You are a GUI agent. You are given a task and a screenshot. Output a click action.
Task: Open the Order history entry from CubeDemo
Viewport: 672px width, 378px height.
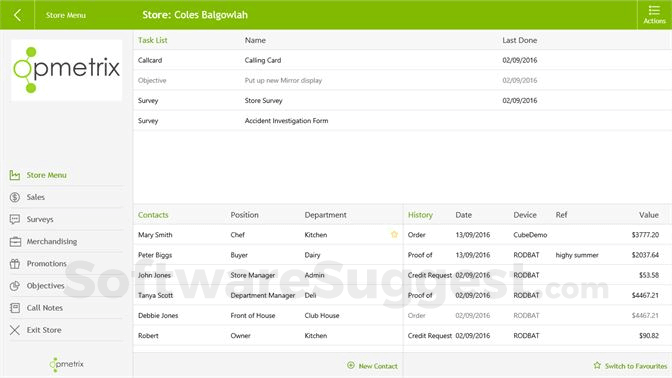tap(537, 234)
